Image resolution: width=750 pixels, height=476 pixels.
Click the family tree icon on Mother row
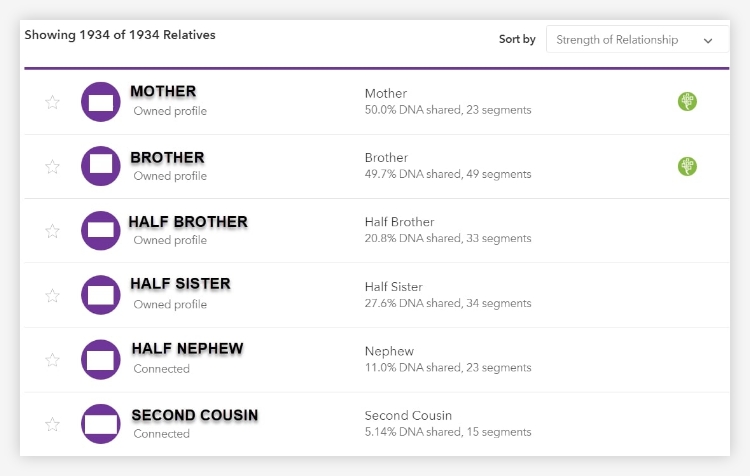[x=687, y=101]
